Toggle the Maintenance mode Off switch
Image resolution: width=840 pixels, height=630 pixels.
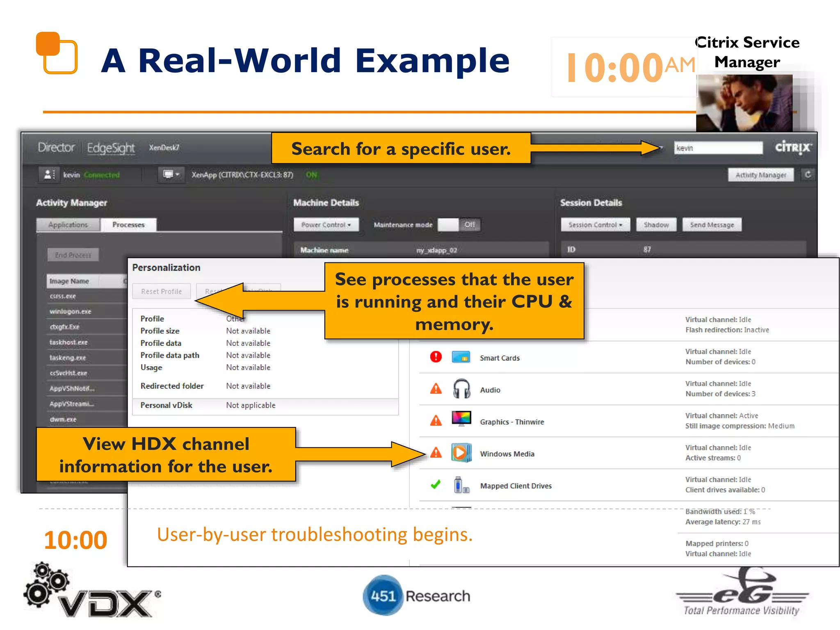(459, 225)
